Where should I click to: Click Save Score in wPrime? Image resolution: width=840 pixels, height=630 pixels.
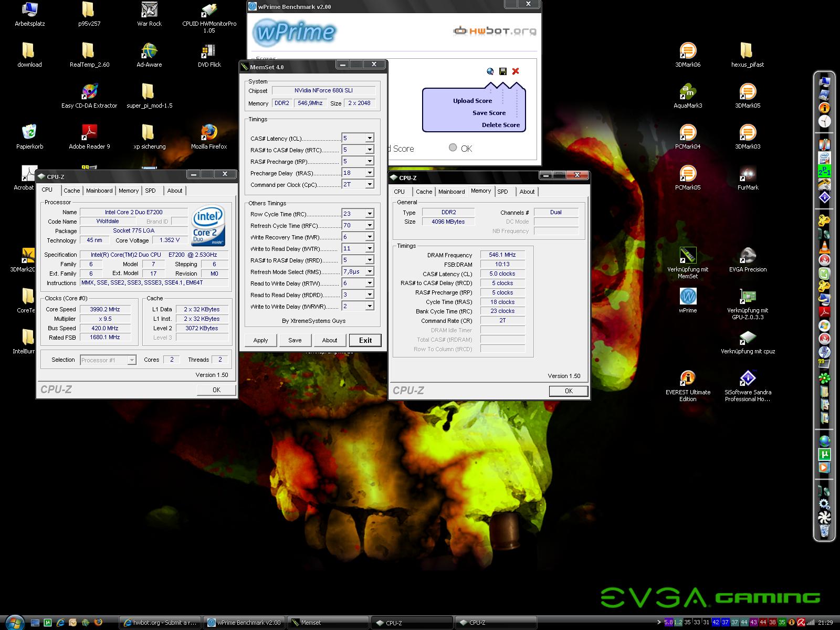(489, 113)
